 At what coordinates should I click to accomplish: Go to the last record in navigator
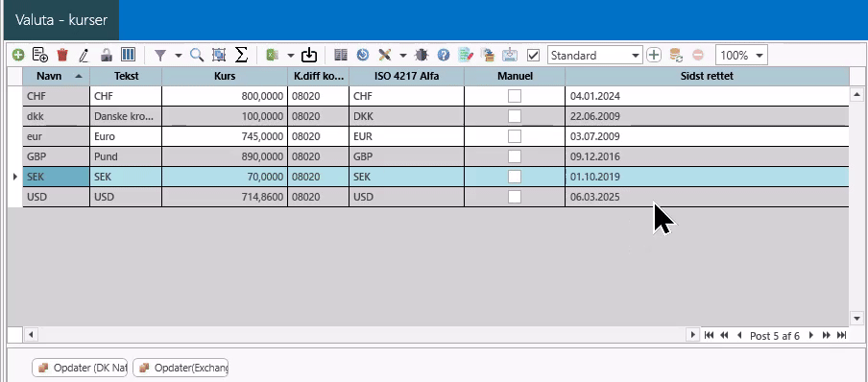pos(841,335)
